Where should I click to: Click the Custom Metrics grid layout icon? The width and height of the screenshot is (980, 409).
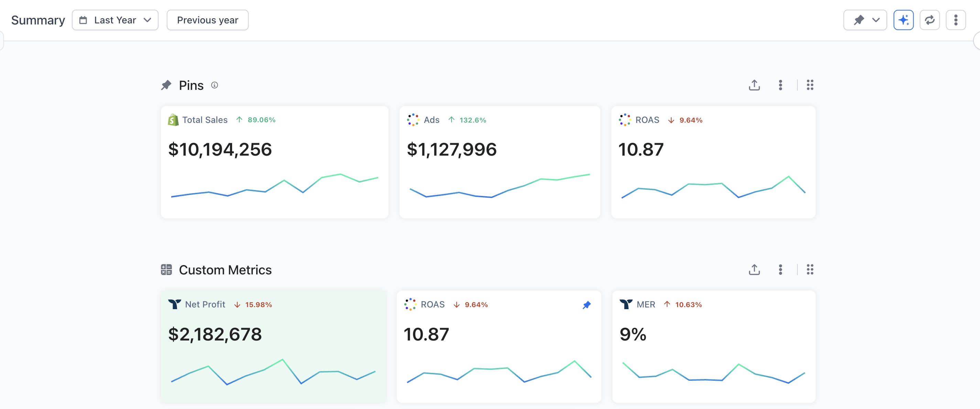[810, 270]
